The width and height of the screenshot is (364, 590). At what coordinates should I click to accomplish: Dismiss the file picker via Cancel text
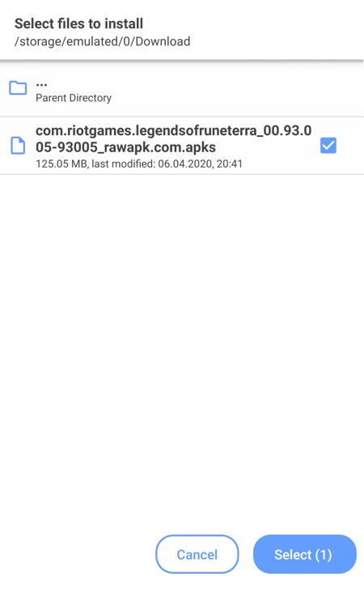click(x=197, y=554)
